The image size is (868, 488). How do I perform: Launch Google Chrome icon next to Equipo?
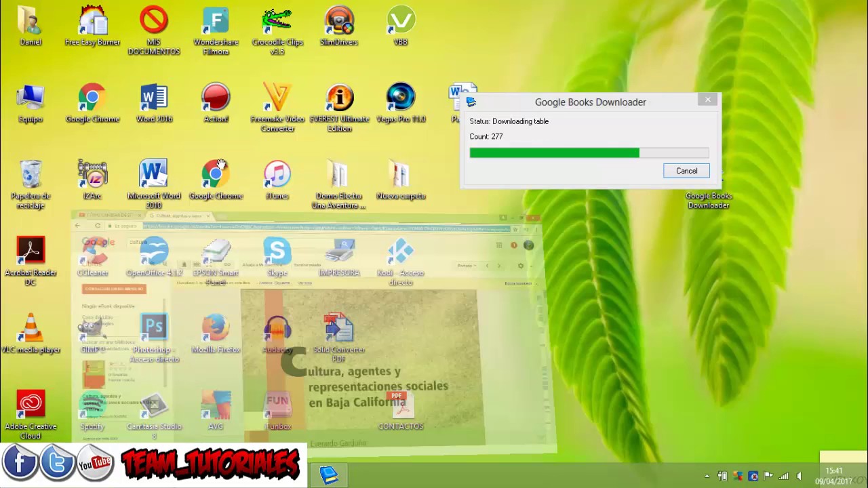(x=92, y=103)
